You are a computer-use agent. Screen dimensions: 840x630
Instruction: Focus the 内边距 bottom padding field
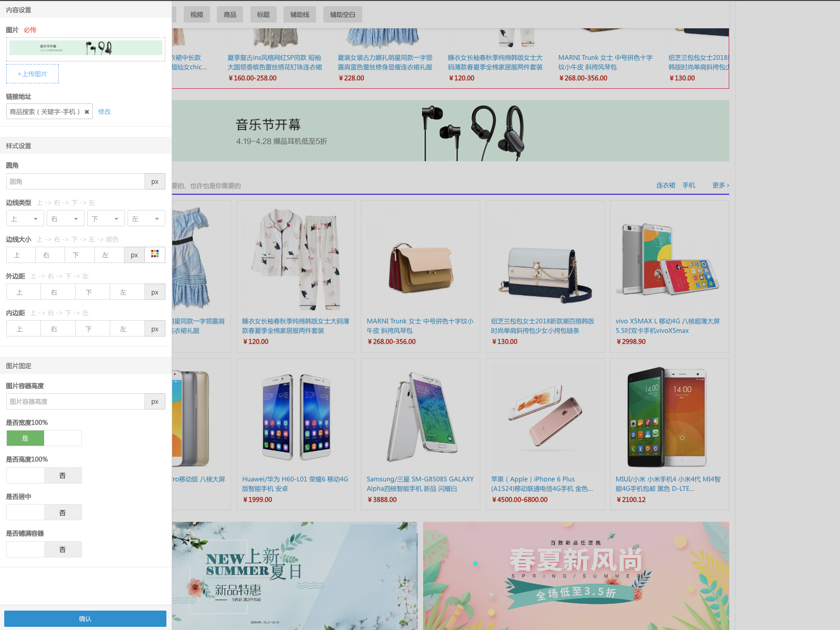pyautogui.click(x=93, y=329)
